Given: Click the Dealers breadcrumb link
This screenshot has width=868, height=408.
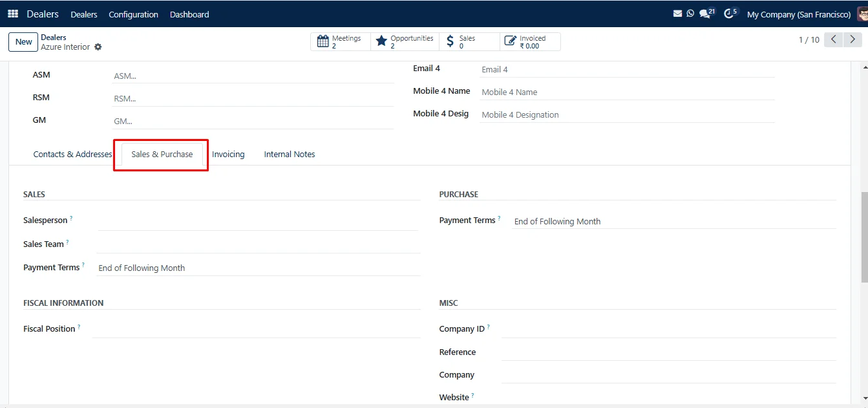Looking at the screenshot, I should pyautogui.click(x=54, y=38).
